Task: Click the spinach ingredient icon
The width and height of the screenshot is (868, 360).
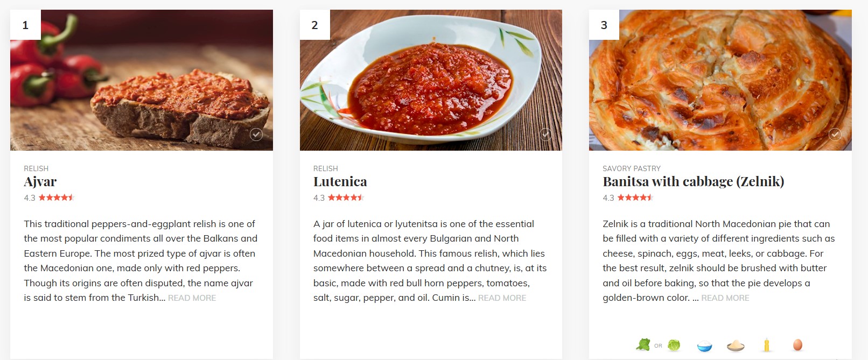Action: 643,344
